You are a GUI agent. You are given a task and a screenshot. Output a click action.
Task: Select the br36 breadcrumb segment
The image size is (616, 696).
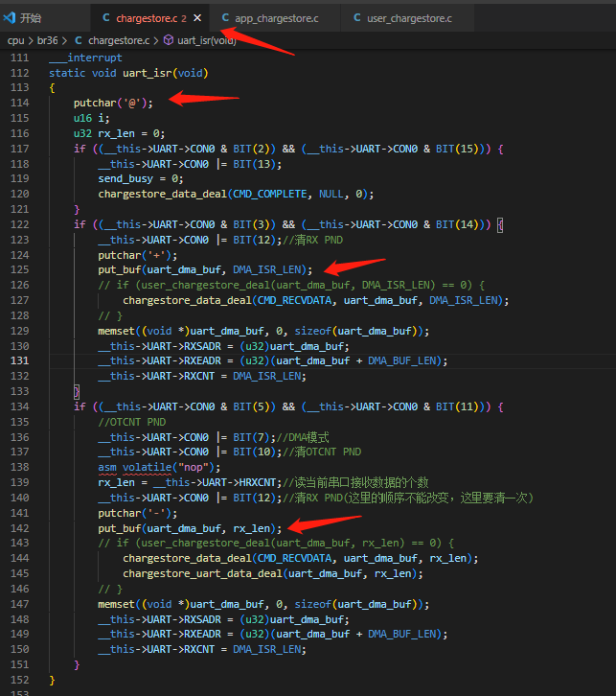point(47,41)
